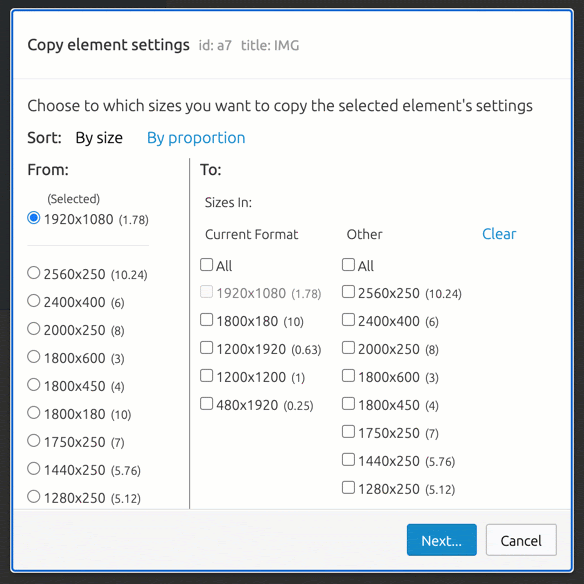The width and height of the screenshot is (584, 584).
Task: Sort sizes By size
Action: (x=99, y=138)
